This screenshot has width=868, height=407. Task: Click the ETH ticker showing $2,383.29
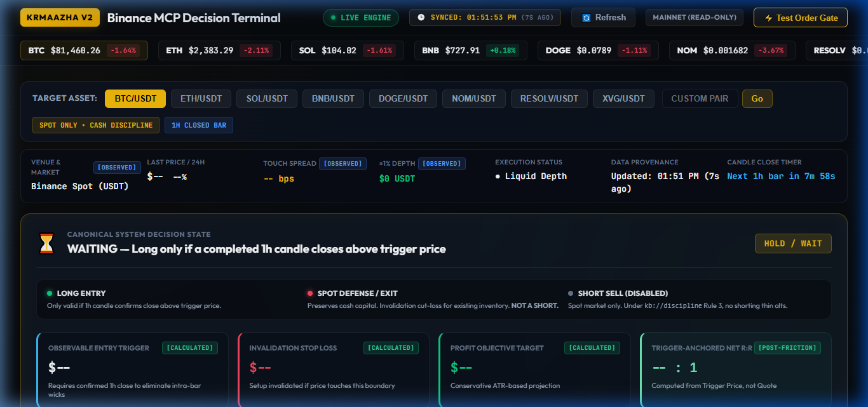(x=219, y=50)
